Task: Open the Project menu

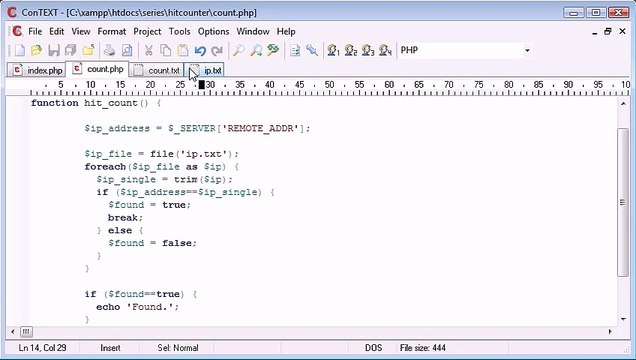Action: (x=147, y=31)
